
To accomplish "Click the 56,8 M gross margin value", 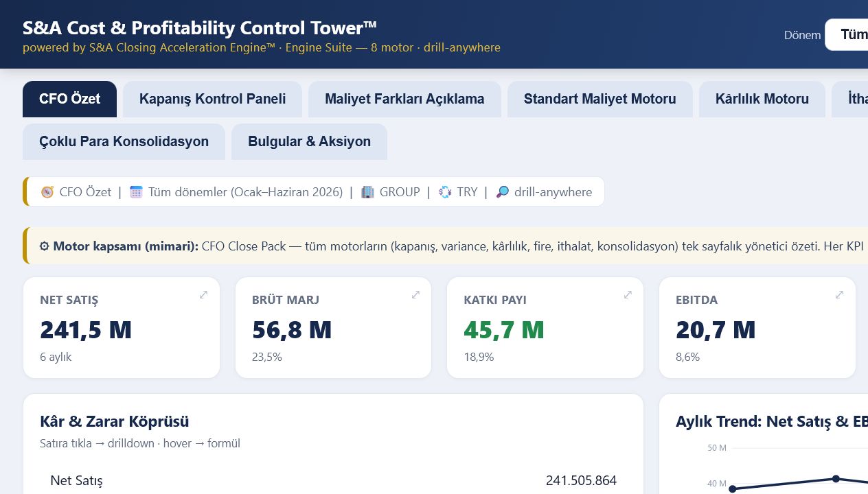I will coord(292,330).
